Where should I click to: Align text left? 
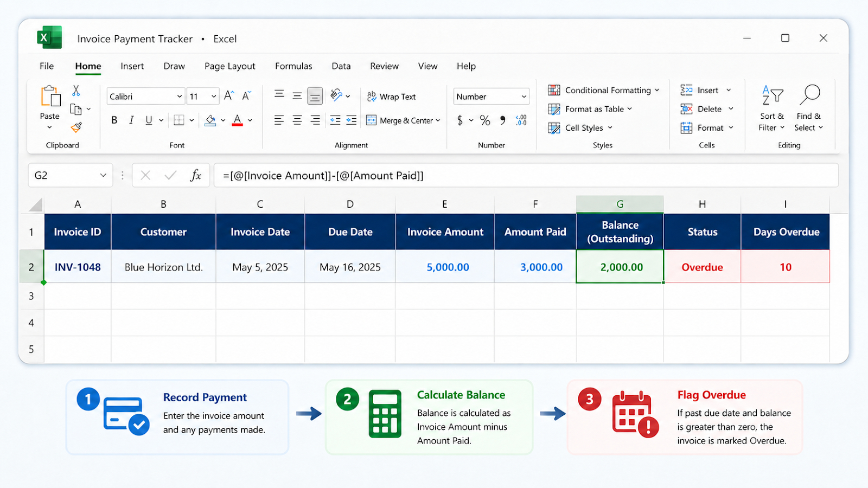coord(279,120)
